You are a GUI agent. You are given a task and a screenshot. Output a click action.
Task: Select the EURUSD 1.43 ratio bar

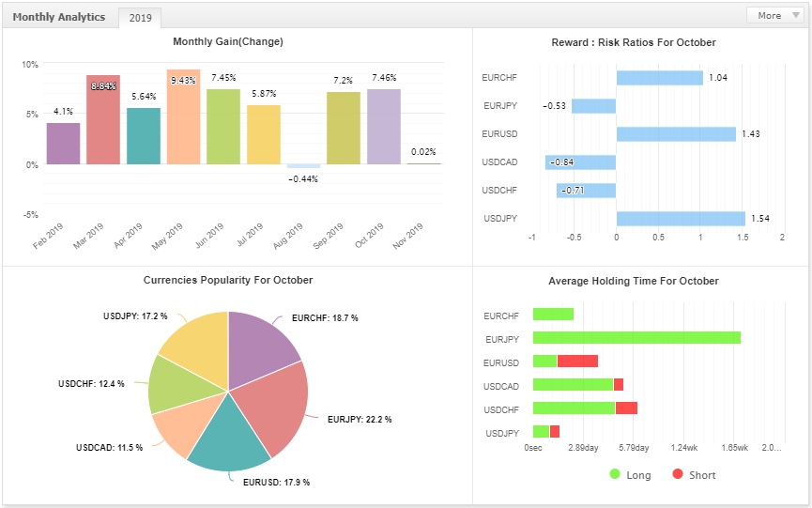[x=676, y=134]
